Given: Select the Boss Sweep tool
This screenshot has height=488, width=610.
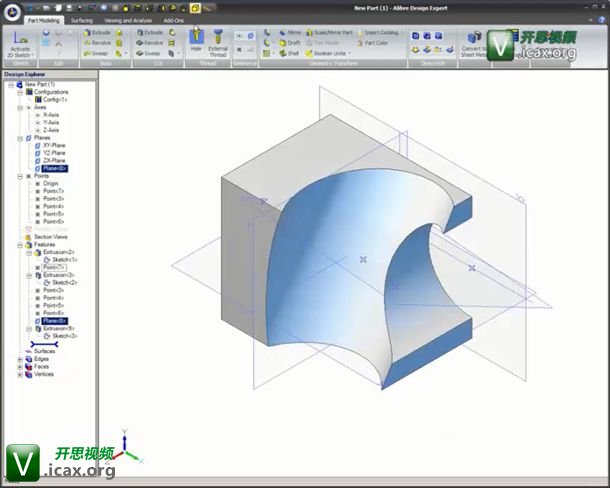Looking at the screenshot, I should tap(96, 53).
